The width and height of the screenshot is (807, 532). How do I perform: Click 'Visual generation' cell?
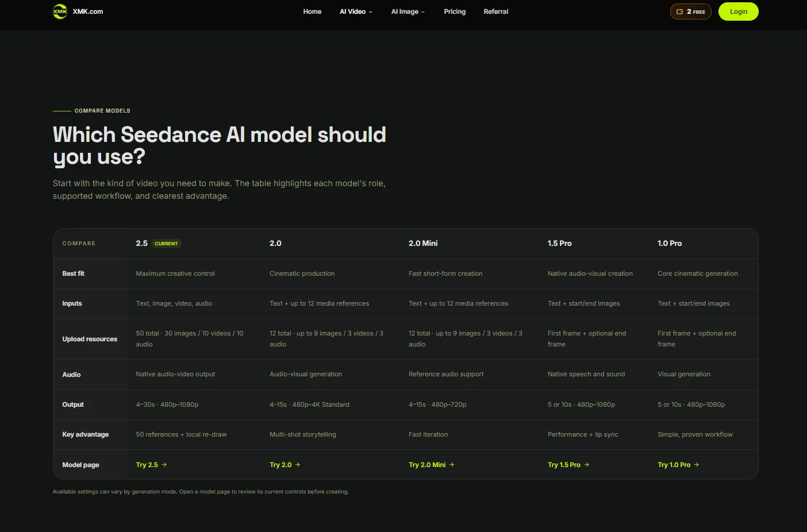click(x=684, y=374)
